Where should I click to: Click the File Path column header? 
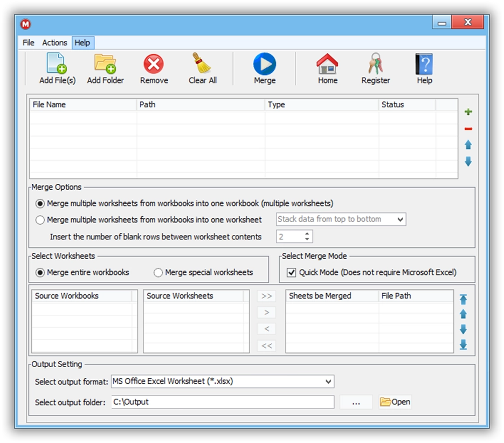pyautogui.click(x=416, y=296)
